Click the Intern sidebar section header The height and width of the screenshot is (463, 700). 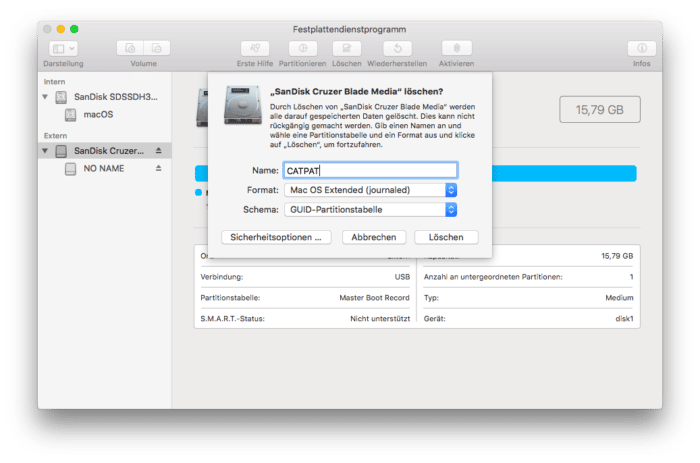click(54, 82)
